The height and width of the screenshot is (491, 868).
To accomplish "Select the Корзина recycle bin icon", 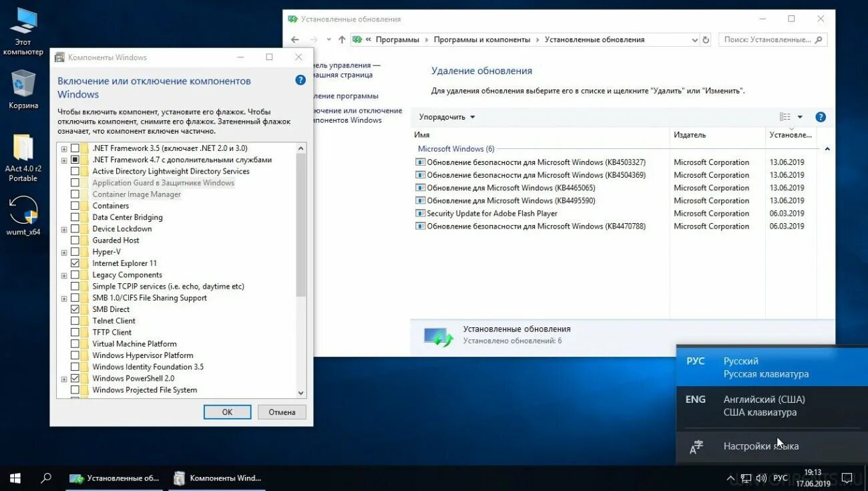I will [x=23, y=89].
